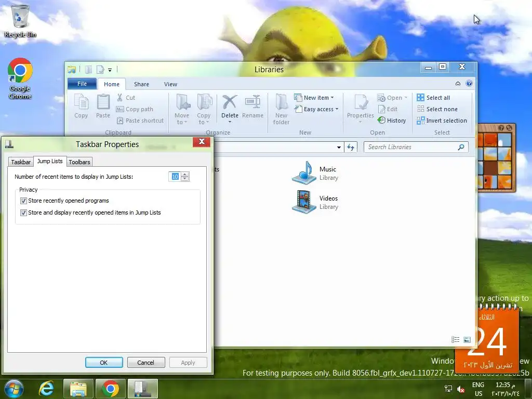The width and height of the screenshot is (532, 399).
Task: Click the Rename icon in the Organize group
Action: click(x=253, y=106)
